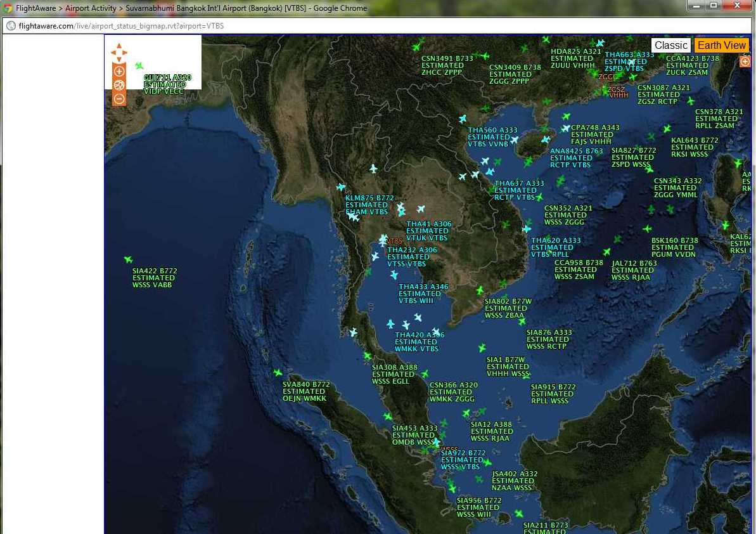This screenshot has height=534, width=756.
Task: Select the GUJ711 A320 flight label
Action: click(167, 84)
